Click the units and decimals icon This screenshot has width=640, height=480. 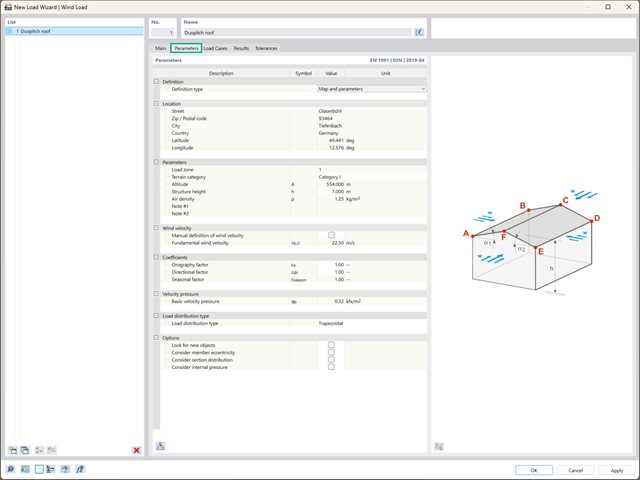(x=25, y=469)
